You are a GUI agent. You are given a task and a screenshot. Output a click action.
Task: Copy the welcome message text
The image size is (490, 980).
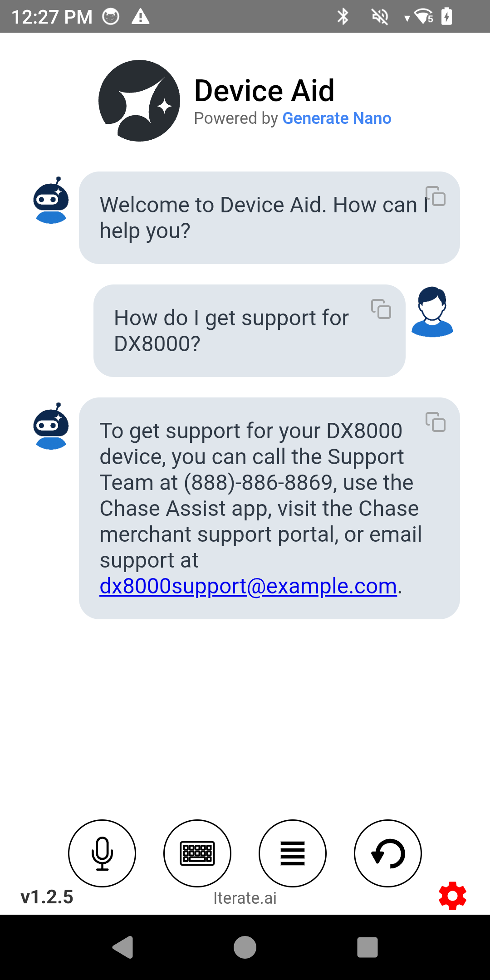pyautogui.click(x=436, y=196)
